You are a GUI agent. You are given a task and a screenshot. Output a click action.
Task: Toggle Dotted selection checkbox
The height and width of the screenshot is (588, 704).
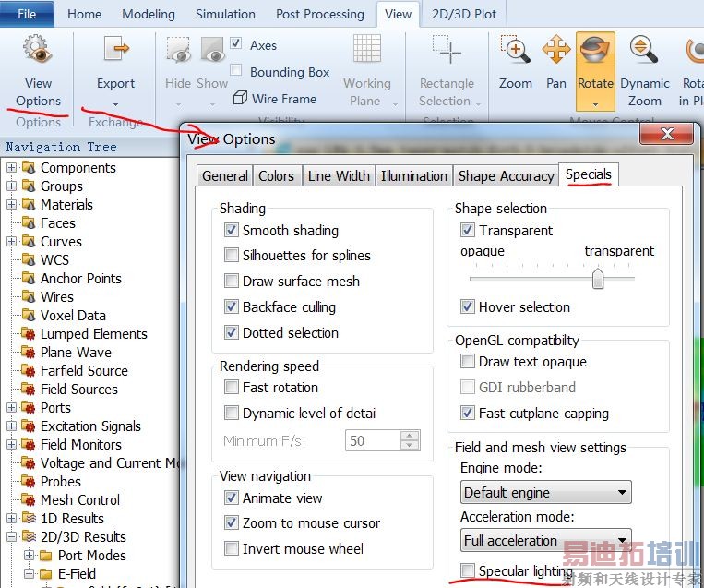point(232,332)
